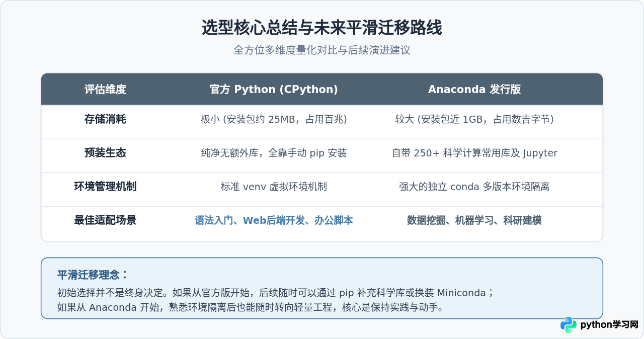Click the title '选型核心总结与未来平滑迁移路线'
The height and width of the screenshot is (339, 644).
[x=322, y=28]
